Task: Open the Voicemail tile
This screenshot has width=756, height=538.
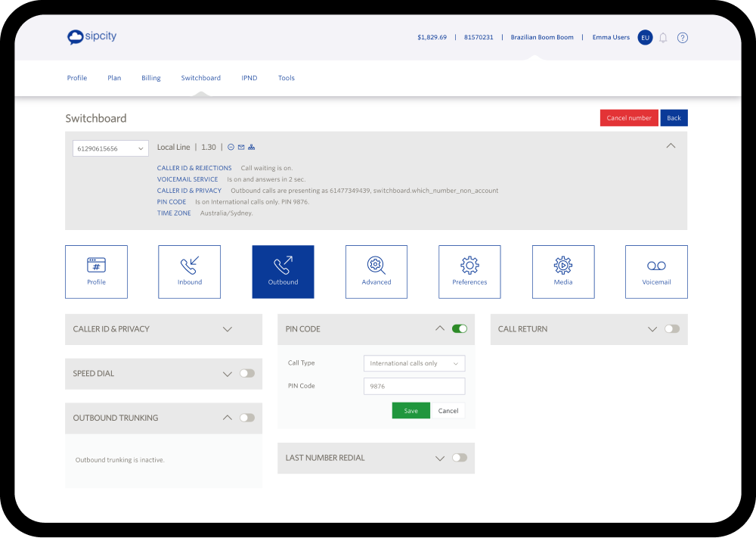Action: pos(656,272)
